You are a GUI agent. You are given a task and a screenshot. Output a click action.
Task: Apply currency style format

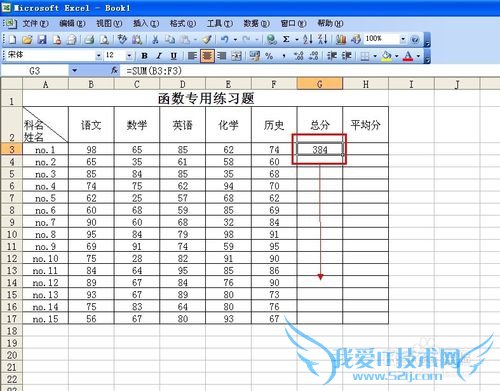(x=255, y=56)
